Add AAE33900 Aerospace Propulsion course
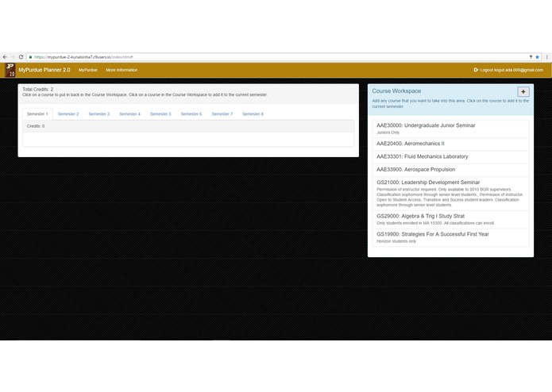 [450, 170]
